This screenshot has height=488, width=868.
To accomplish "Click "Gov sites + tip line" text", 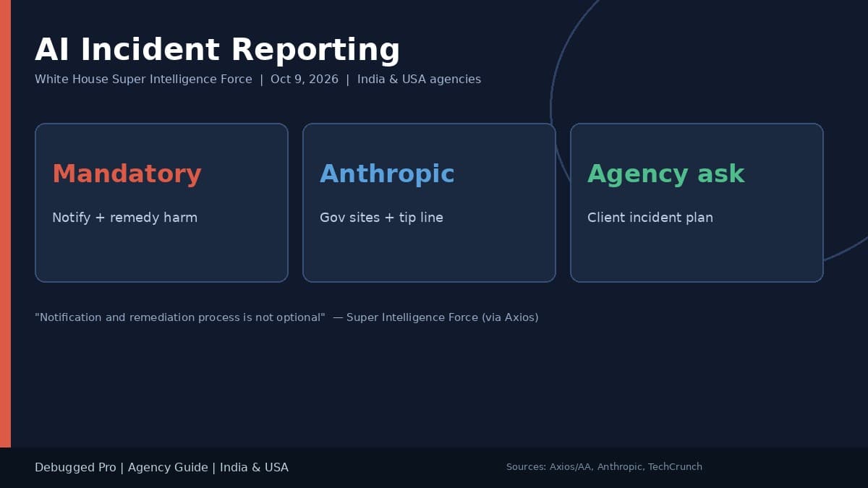I will (x=381, y=218).
